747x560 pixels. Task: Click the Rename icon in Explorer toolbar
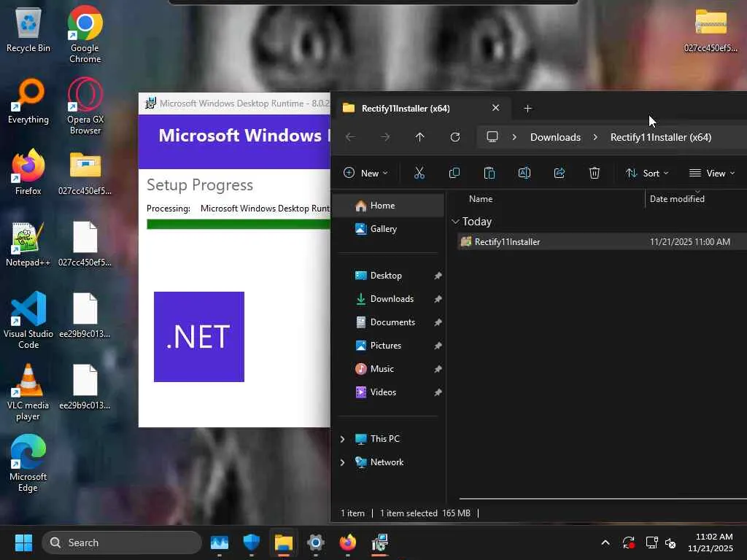[x=524, y=173]
